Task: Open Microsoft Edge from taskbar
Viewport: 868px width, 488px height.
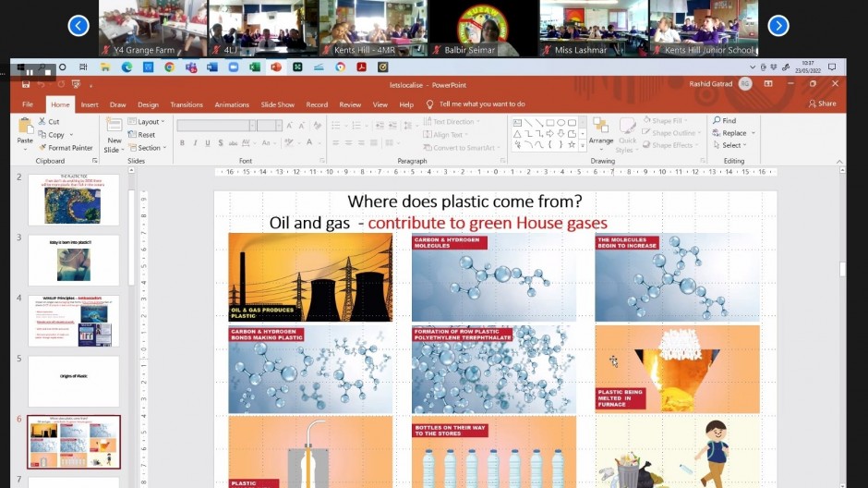Action: [x=127, y=67]
